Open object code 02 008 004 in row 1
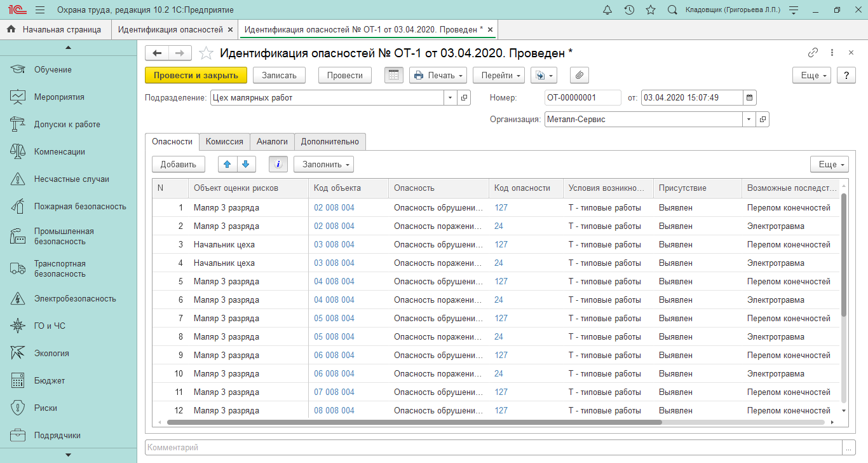868x463 pixels. [x=334, y=208]
